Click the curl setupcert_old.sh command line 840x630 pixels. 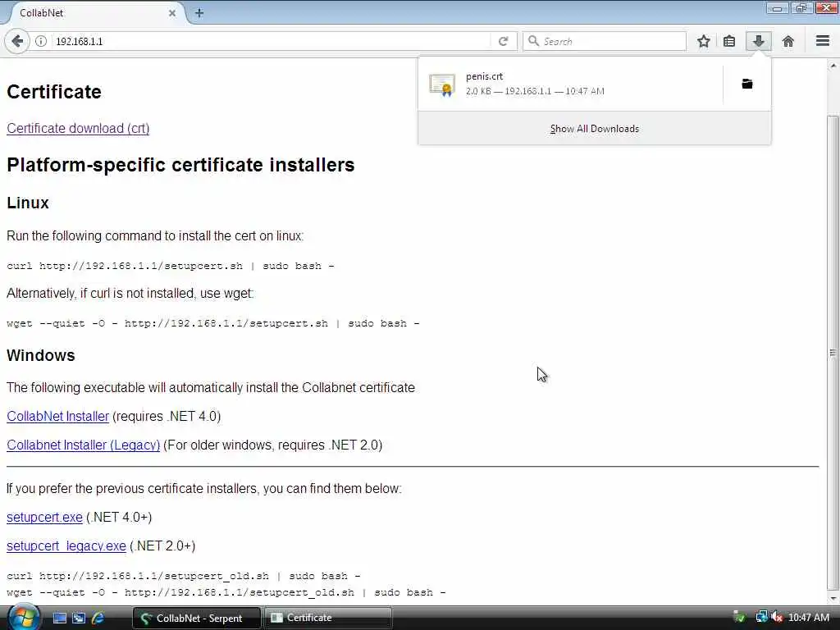coord(184,576)
